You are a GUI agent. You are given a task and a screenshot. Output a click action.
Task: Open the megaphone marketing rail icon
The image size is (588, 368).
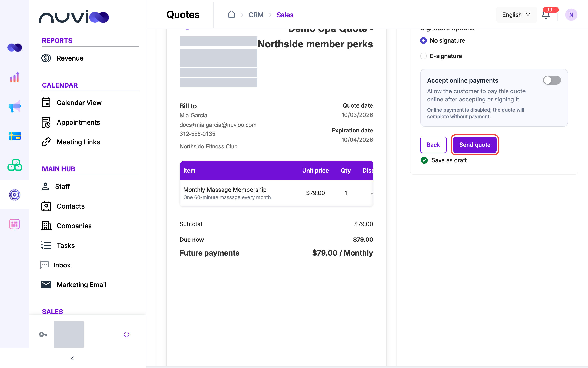[14, 106]
